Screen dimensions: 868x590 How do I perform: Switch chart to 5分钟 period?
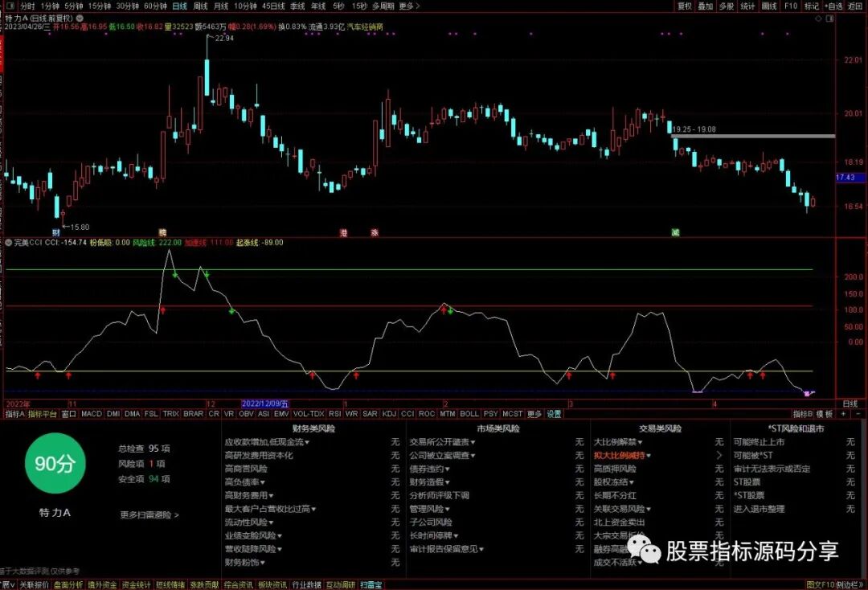74,6
